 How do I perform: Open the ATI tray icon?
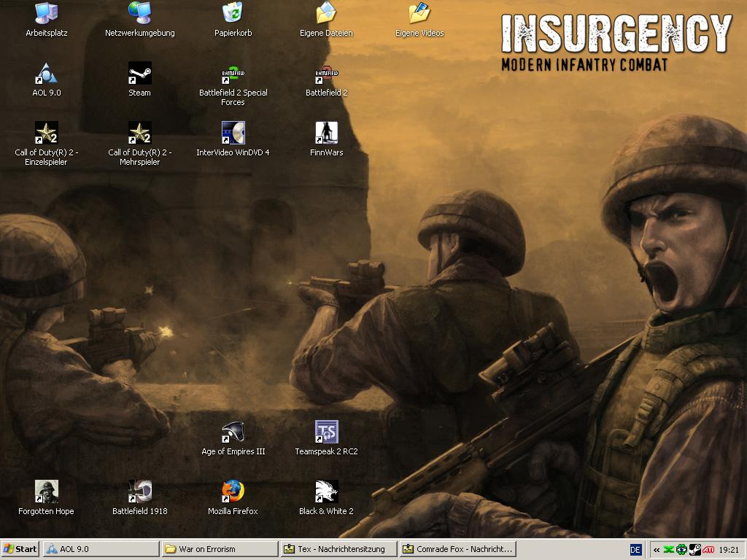708,550
